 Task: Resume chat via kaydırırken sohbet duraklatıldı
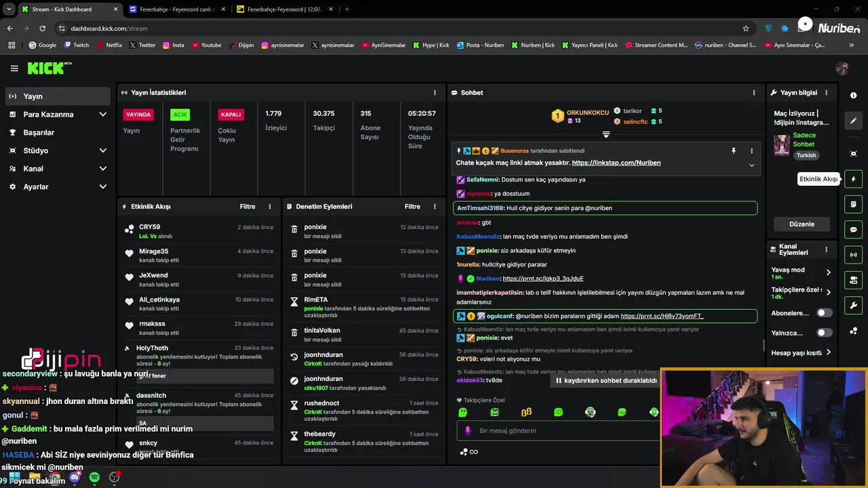coord(606,381)
